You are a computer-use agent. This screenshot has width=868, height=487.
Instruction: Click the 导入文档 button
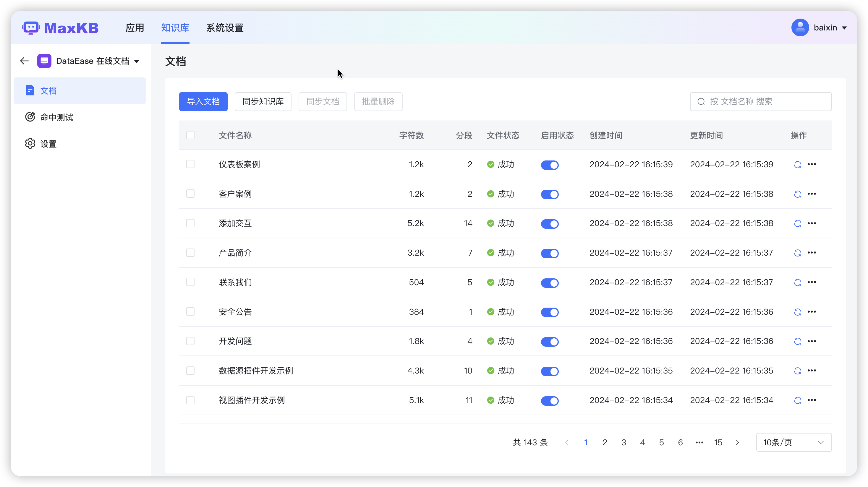[x=203, y=101]
